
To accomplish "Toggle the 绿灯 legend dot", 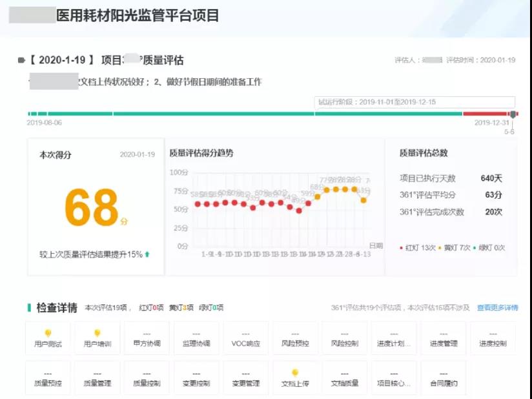I will pyautogui.click(x=475, y=246).
